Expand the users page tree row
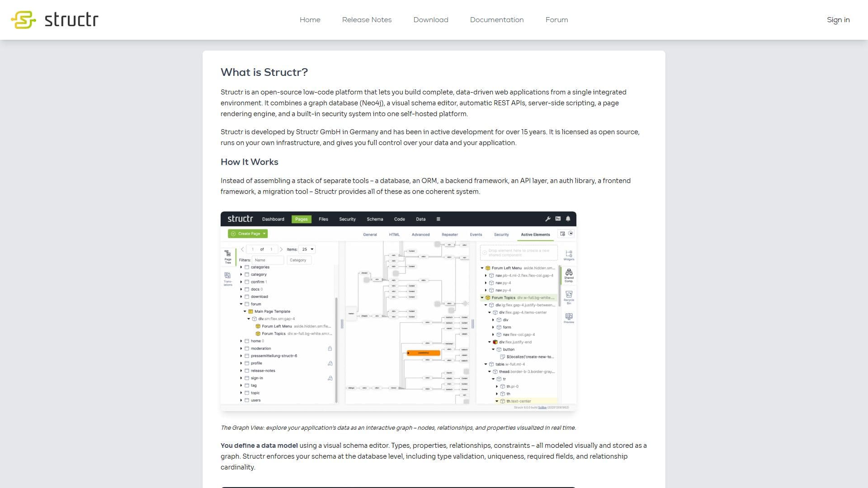Screen dimensions: 868x488 point(241,400)
